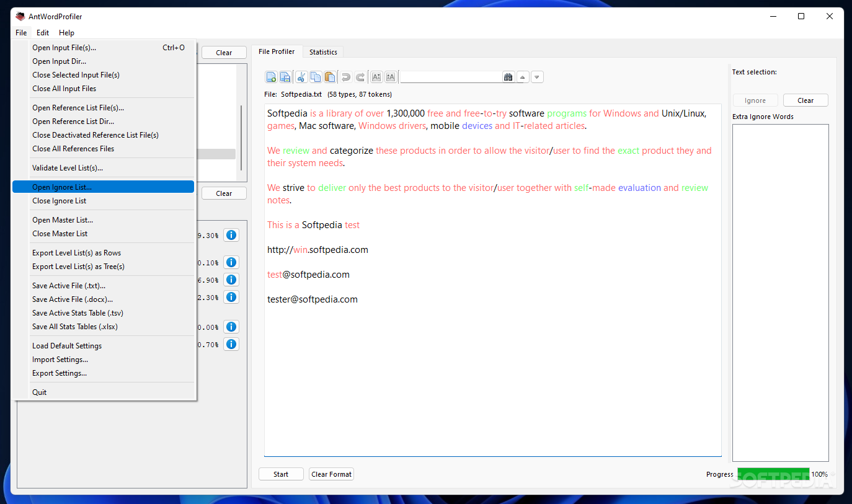852x504 pixels.
Task: Select Export Settings...
Action: 103,373
